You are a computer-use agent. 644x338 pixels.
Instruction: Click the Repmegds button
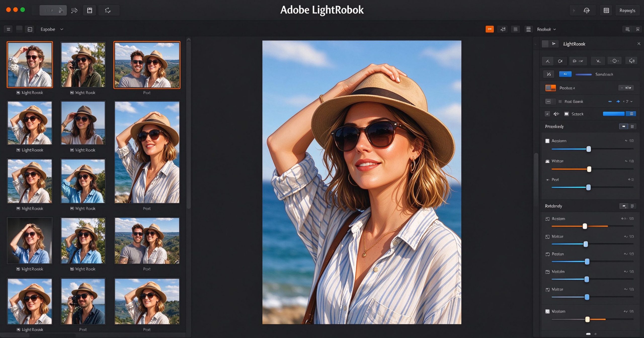pos(627,10)
